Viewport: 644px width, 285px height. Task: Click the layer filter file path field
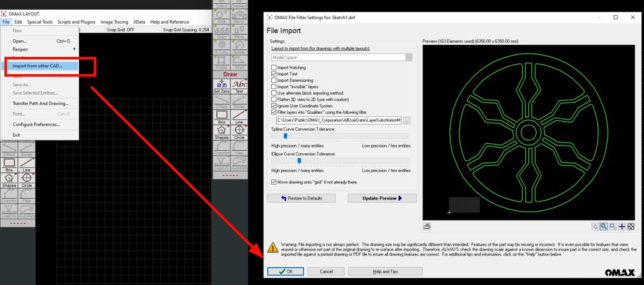(338, 121)
